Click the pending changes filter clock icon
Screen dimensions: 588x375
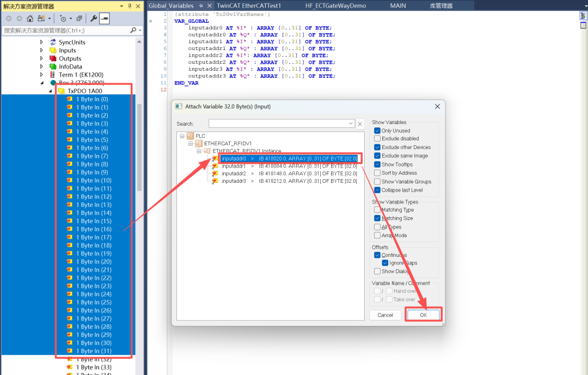tap(63, 19)
